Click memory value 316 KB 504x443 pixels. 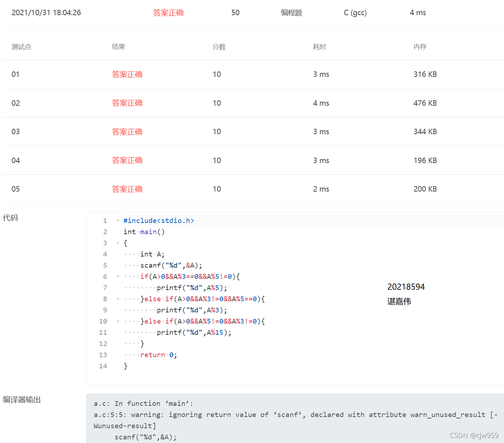[x=425, y=74]
